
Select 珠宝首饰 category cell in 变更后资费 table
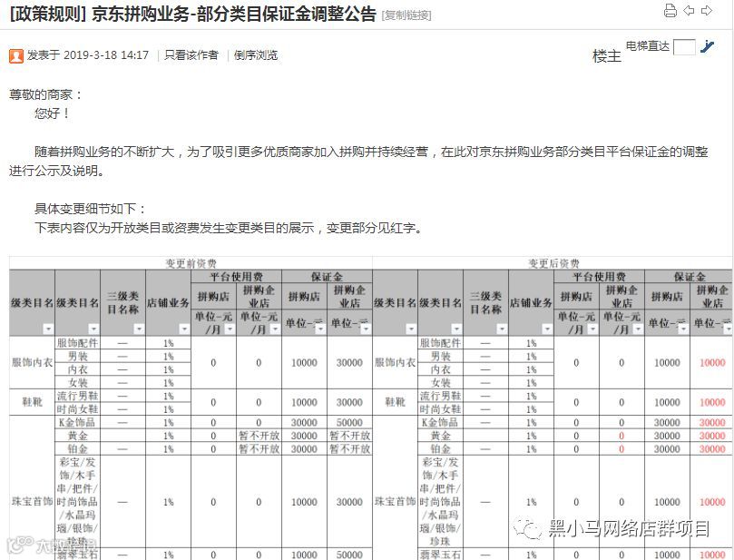(395, 502)
